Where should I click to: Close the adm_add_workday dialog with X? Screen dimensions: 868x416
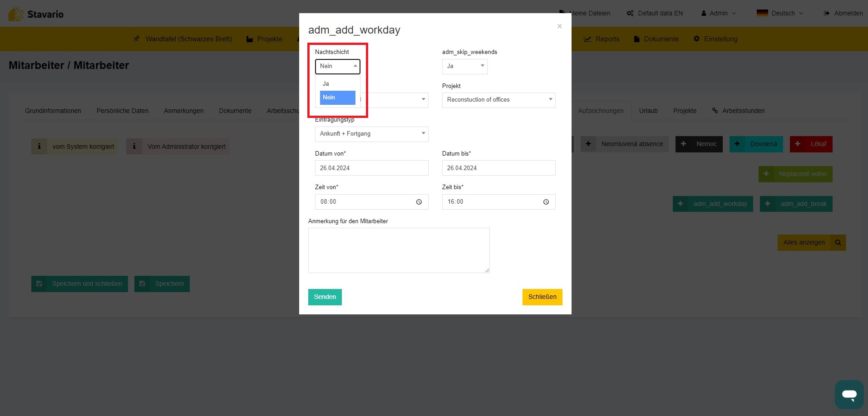tap(560, 26)
